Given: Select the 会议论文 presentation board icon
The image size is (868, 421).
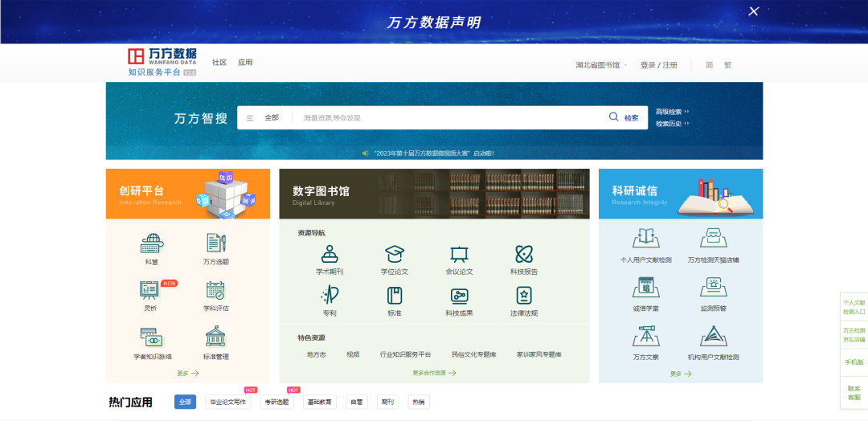Looking at the screenshot, I should point(460,254).
